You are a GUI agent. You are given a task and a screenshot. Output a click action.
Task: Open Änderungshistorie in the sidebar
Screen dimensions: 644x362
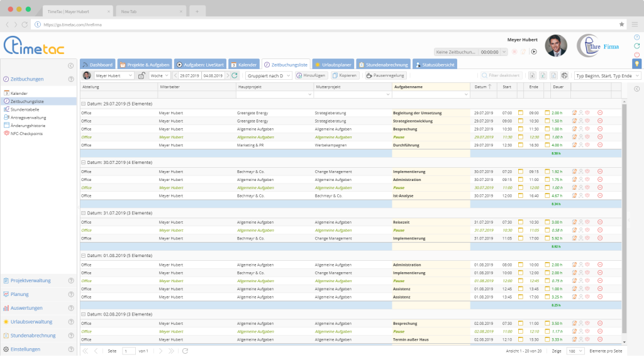pyautogui.click(x=27, y=126)
